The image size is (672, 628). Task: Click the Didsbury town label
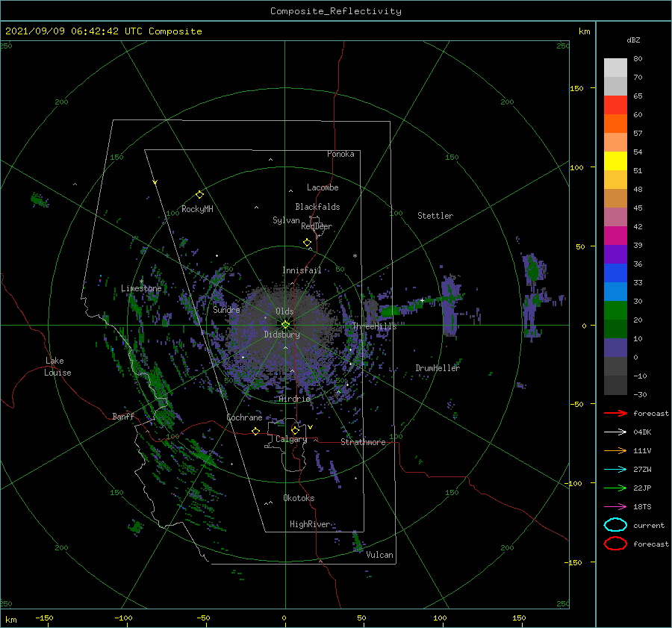click(282, 335)
